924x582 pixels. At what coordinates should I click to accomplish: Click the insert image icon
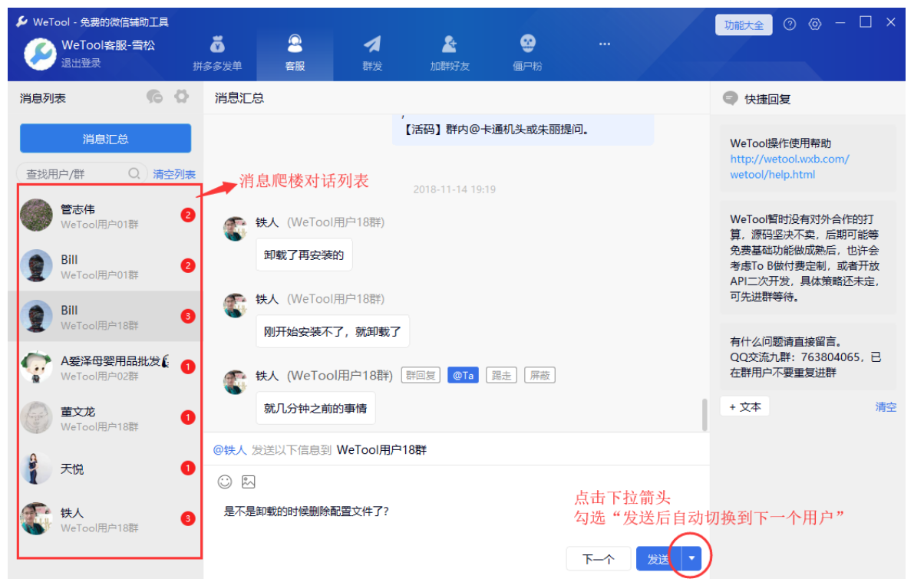click(248, 482)
